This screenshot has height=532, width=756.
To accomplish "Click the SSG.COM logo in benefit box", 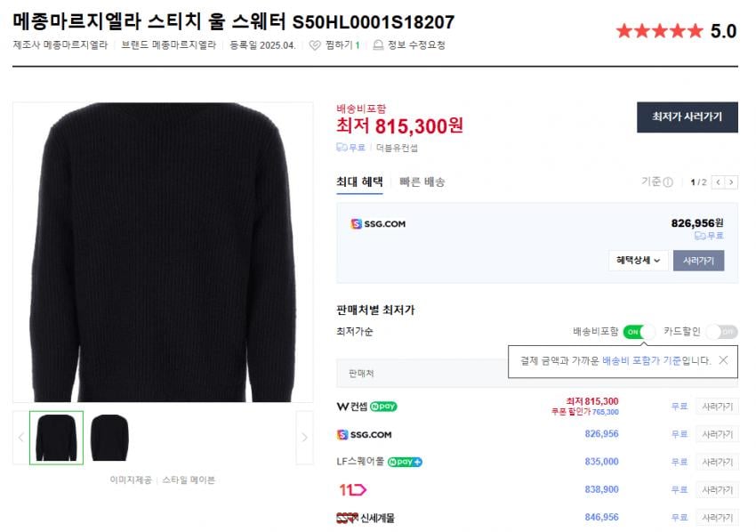I will (x=378, y=224).
